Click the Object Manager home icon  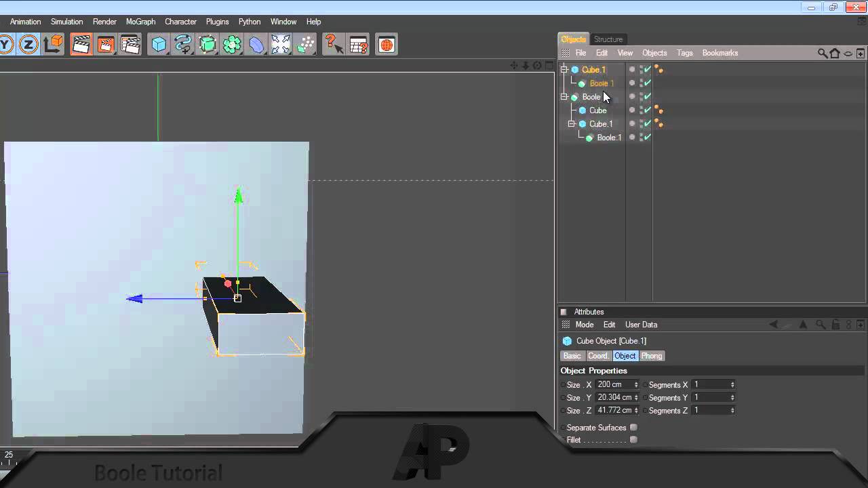click(x=835, y=53)
